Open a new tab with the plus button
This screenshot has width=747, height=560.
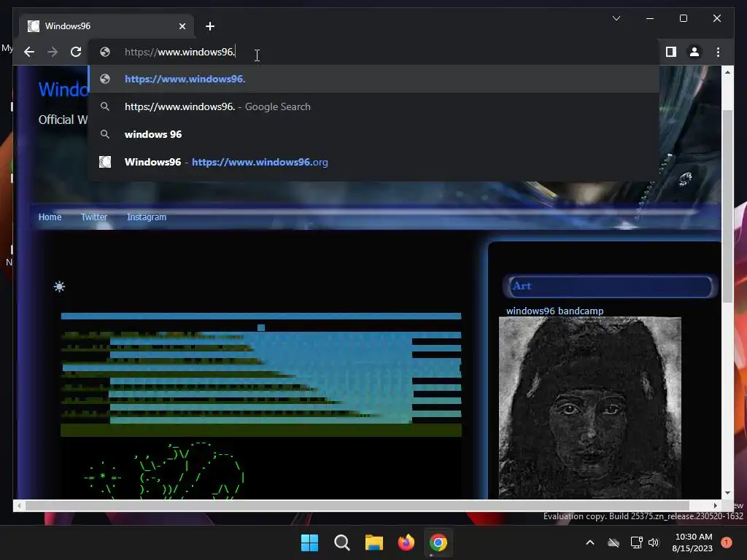(210, 26)
